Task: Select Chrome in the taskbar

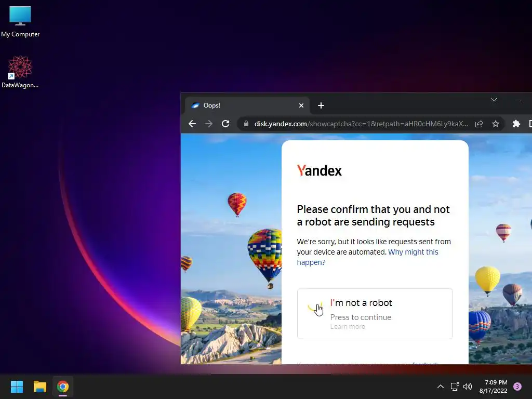Action: click(x=63, y=387)
